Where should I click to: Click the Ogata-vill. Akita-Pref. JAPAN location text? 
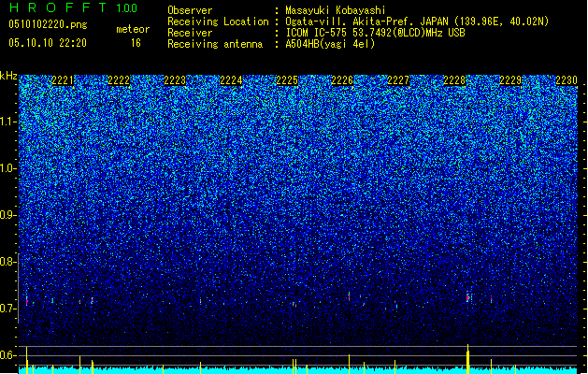(366, 22)
